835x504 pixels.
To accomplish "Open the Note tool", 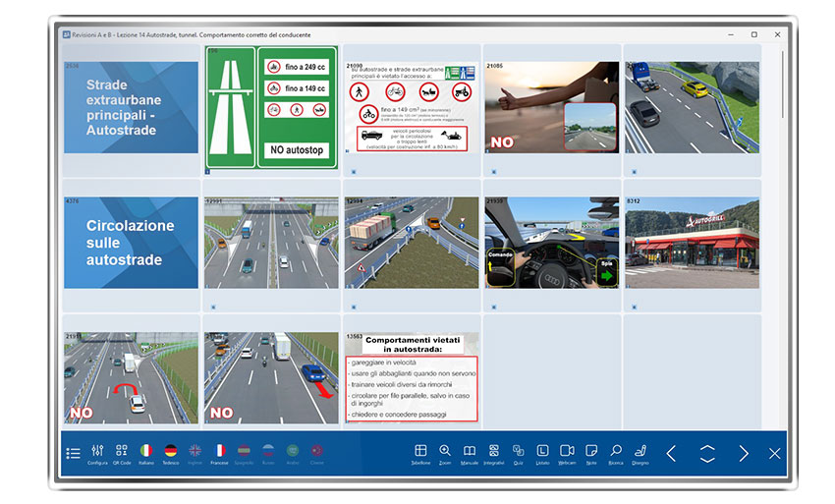I will tap(591, 451).
